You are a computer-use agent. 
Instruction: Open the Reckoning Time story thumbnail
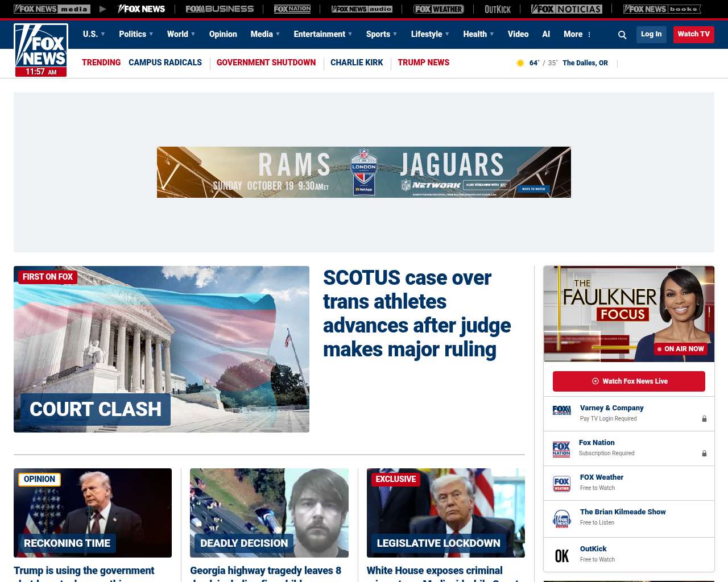[93, 513]
